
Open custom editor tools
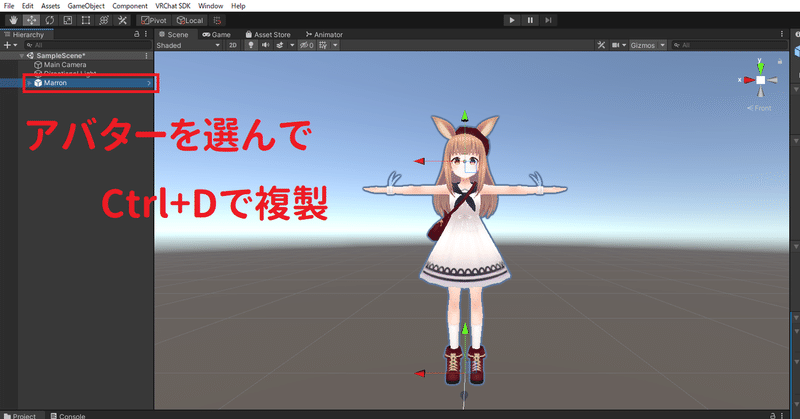(x=122, y=20)
